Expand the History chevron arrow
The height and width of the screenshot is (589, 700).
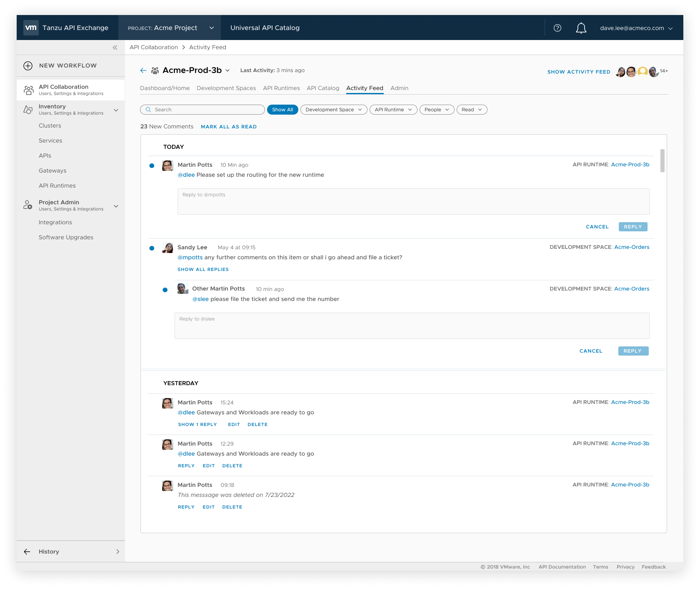tap(117, 551)
